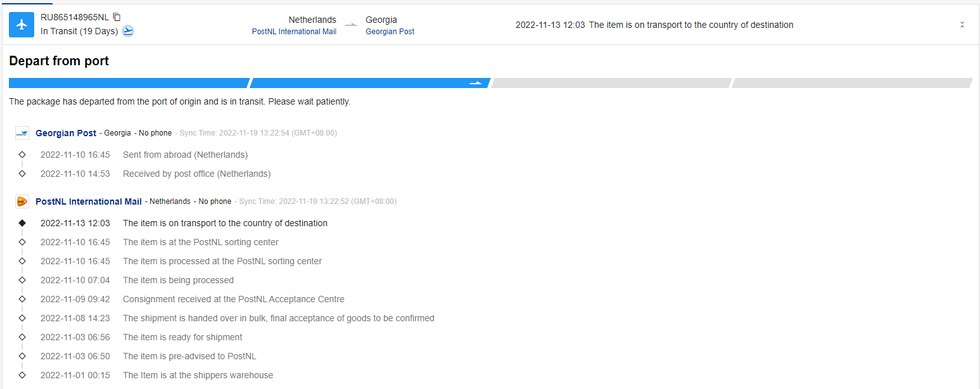Collapse the tracking details panel
This screenshot has height=389, width=980.
click(x=962, y=25)
